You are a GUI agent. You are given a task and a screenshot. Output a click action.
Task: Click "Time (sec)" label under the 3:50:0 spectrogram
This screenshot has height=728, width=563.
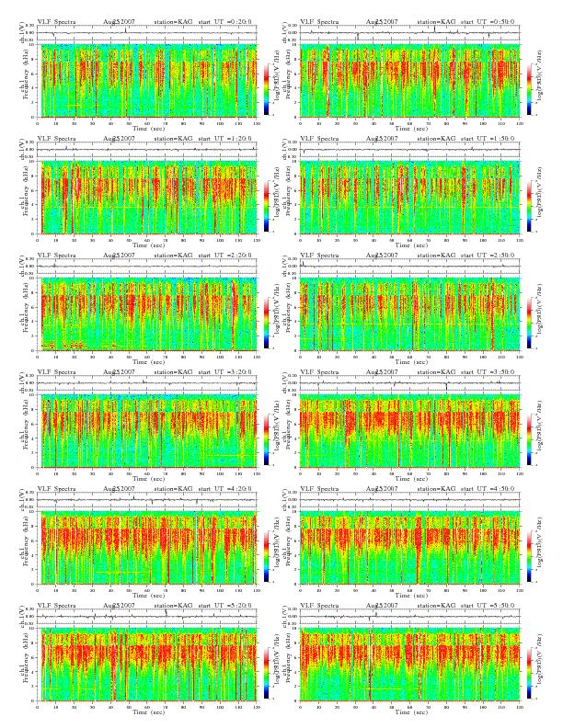coord(411,478)
